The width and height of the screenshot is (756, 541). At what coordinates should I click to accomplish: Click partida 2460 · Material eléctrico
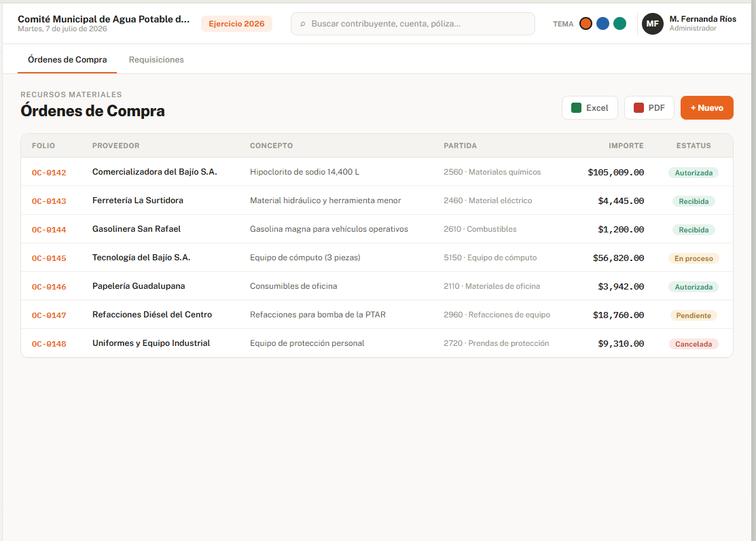pos(488,200)
